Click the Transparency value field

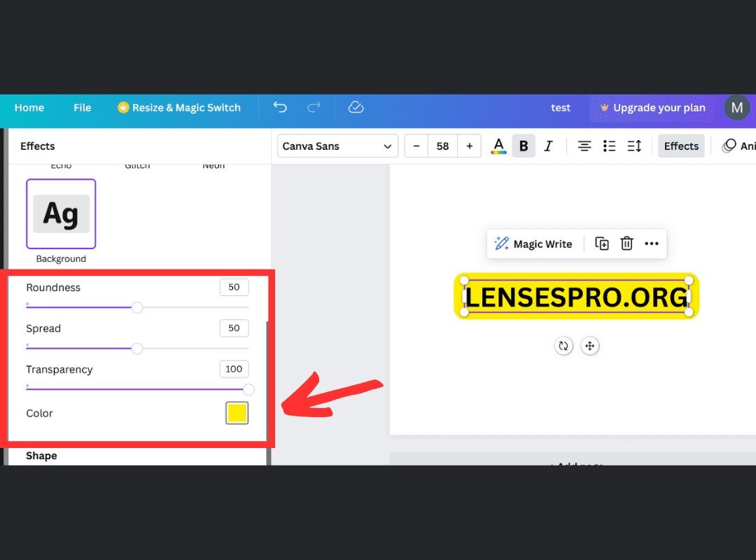(234, 369)
